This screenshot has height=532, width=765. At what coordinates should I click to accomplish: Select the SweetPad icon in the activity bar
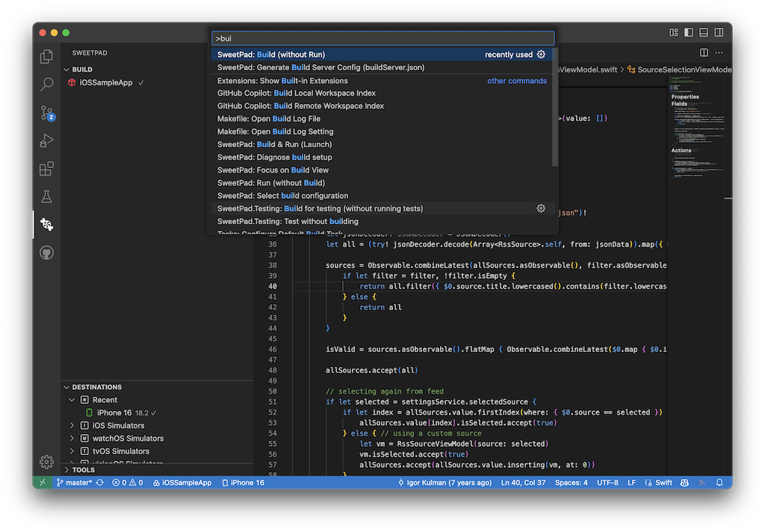[x=46, y=224]
